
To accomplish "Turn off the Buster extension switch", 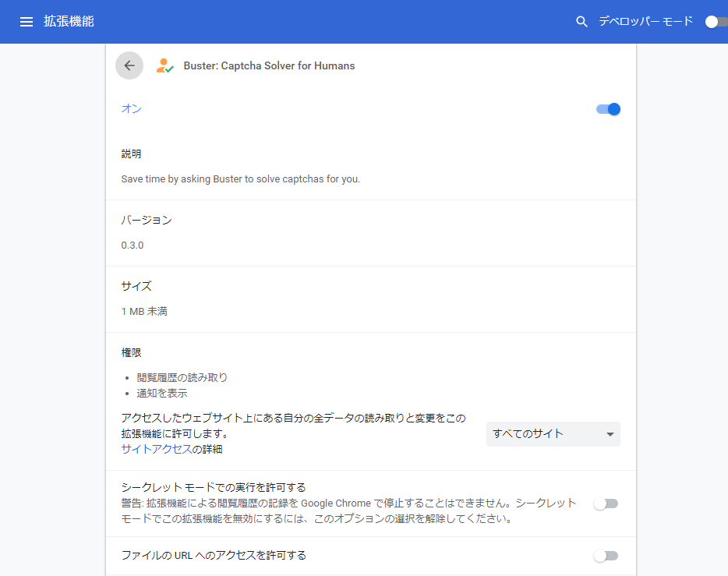I will coord(608,109).
